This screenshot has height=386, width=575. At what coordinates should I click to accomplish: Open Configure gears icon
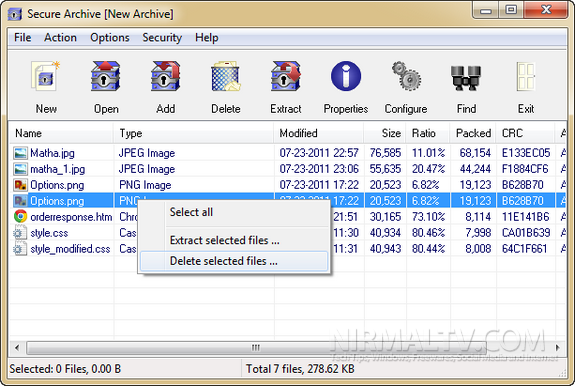pos(406,76)
